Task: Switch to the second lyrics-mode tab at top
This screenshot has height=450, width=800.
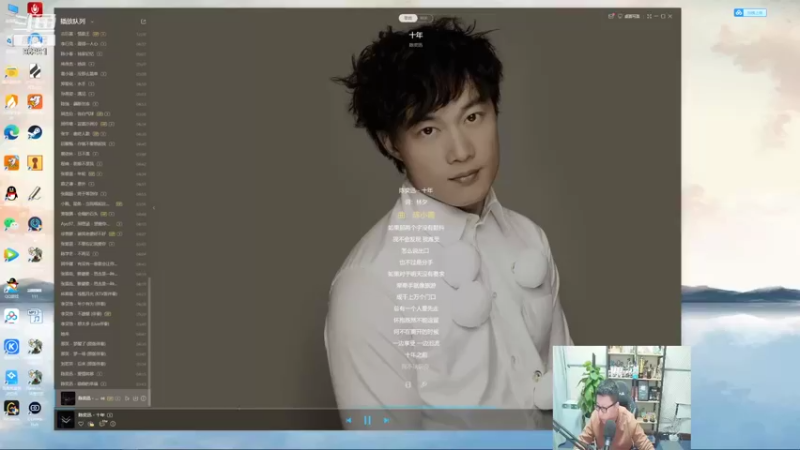Action: [424, 18]
